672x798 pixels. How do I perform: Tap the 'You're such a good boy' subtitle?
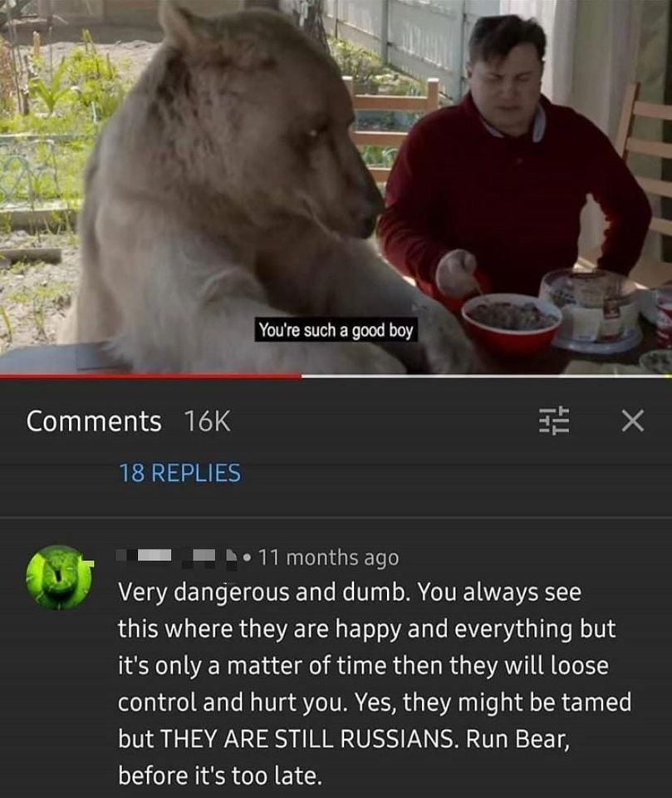coord(336,330)
